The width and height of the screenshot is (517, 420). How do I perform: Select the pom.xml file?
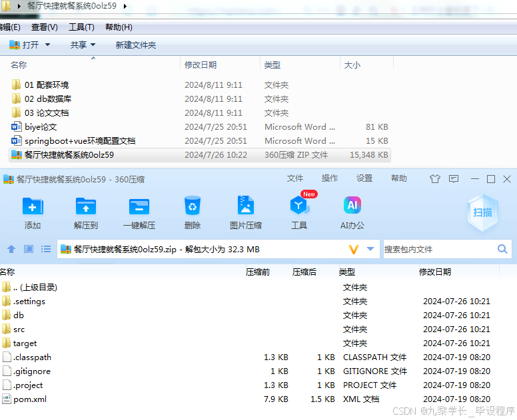coord(25,399)
